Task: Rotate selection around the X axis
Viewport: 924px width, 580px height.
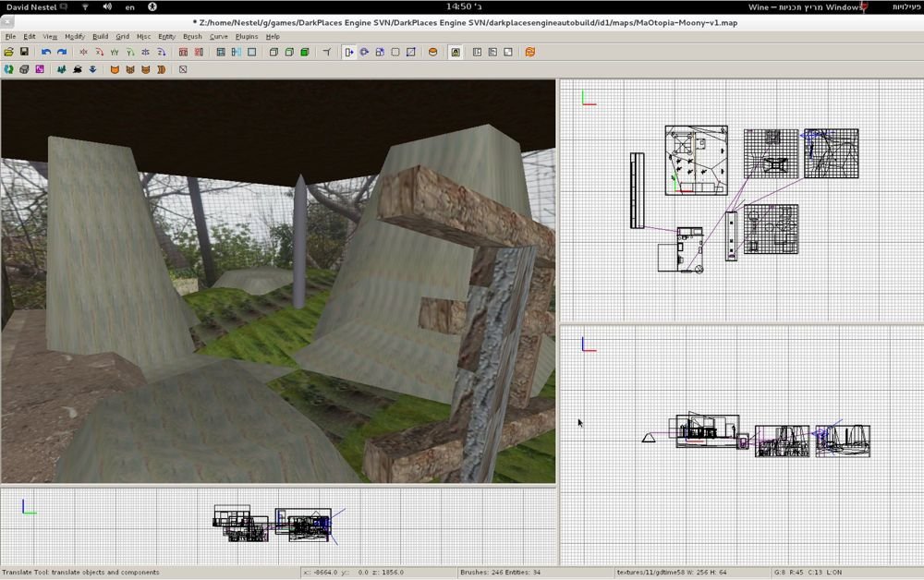Action: tap(99, 52)
